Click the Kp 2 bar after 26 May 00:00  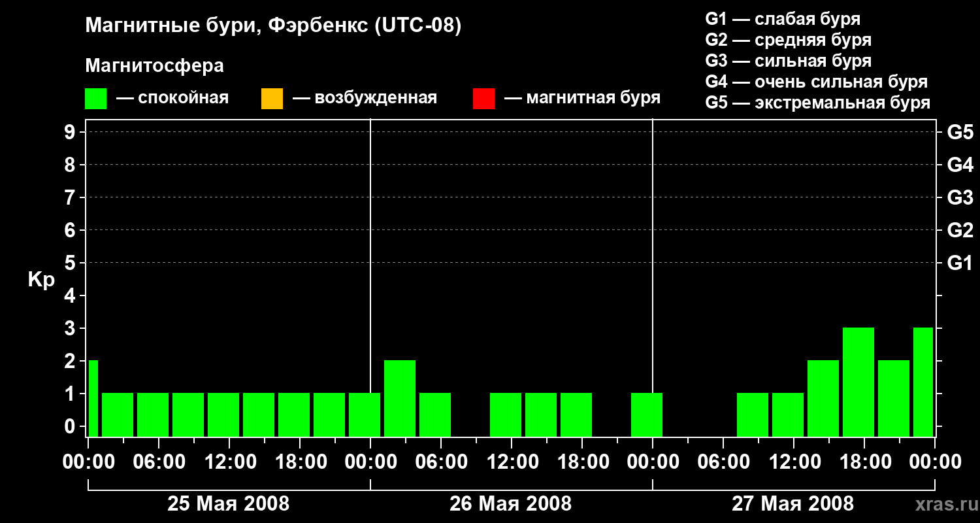coord(400,398)
